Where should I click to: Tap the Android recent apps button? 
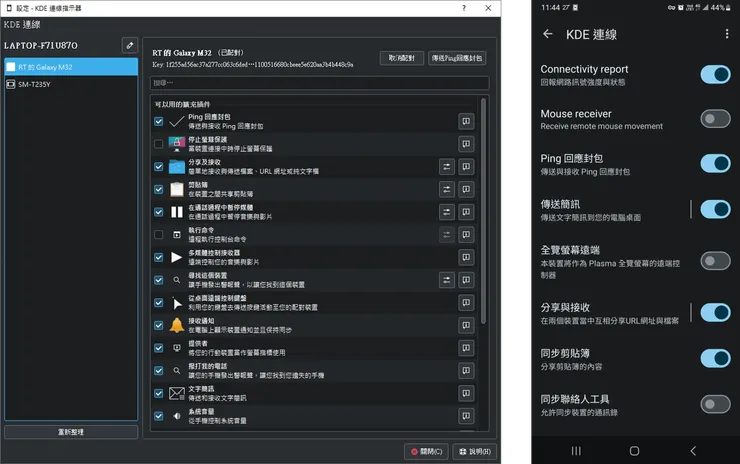(576, 451)
